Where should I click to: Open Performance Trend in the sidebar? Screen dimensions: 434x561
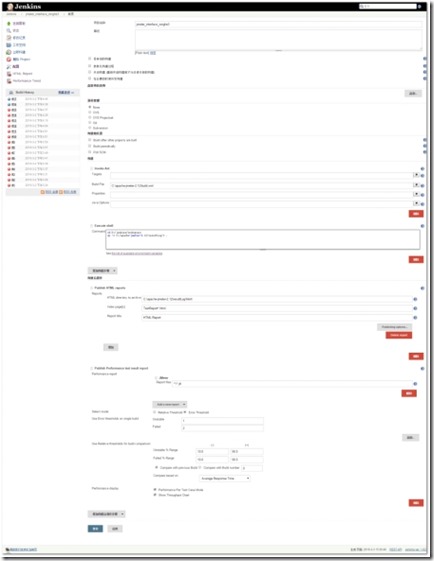point(27,81)
